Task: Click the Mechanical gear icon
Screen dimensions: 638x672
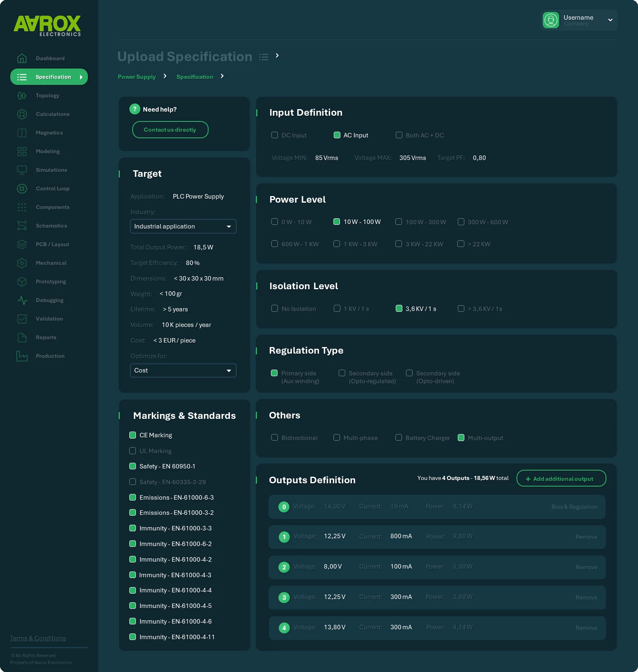Action: [x=22, y=263]
